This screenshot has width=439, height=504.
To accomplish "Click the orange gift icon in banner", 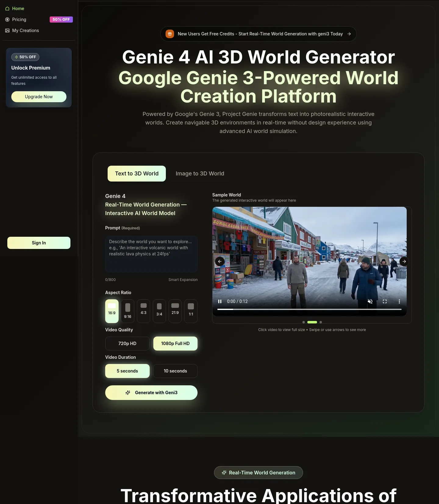I will point(170,34).
